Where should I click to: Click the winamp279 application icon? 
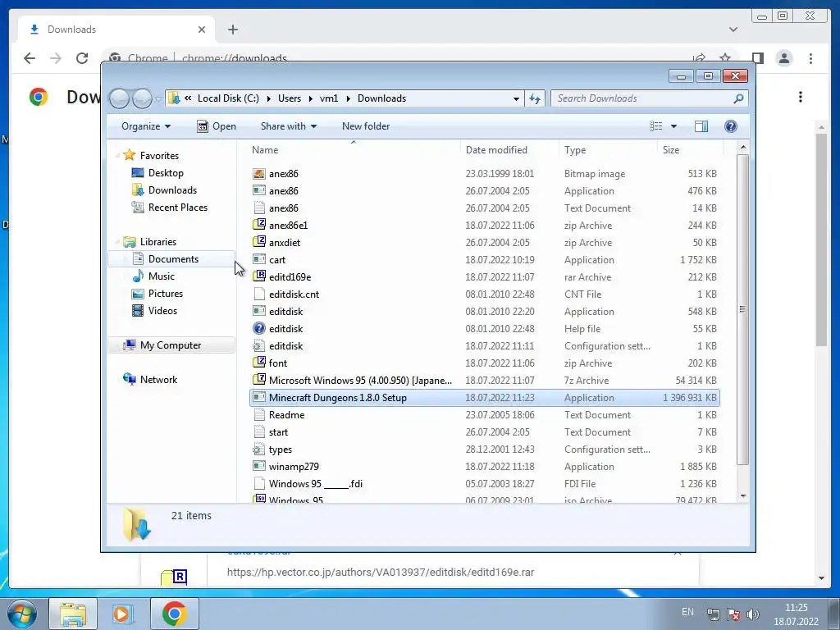[259, 466]
